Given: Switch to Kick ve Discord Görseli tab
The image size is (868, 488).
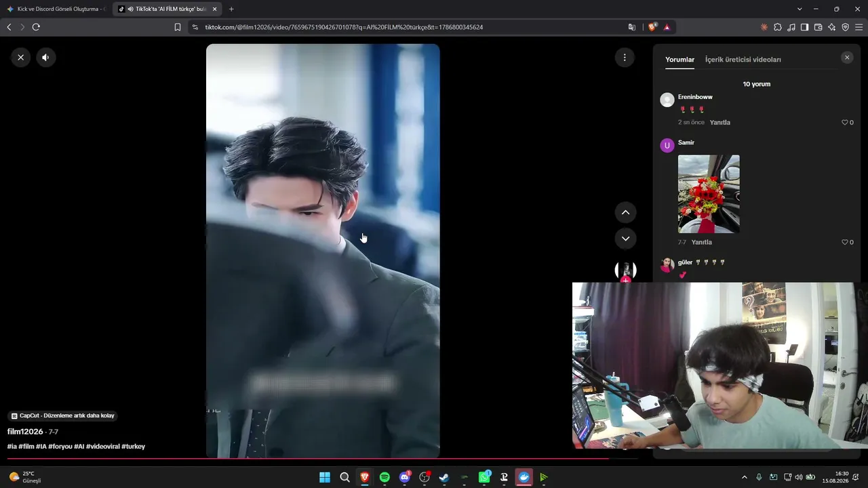Looking at the screenshot, I should (56, 9).
